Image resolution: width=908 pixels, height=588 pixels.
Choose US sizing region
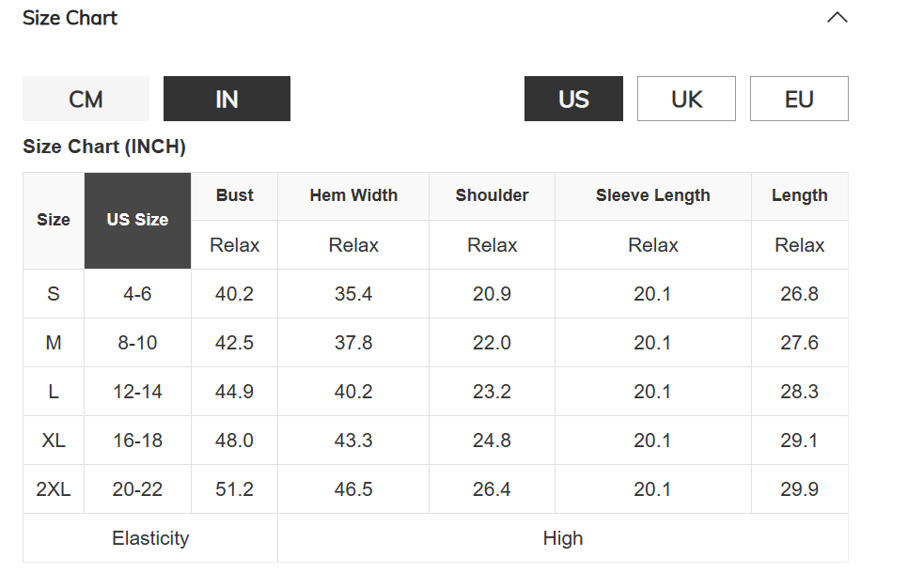tap(573, 99)
